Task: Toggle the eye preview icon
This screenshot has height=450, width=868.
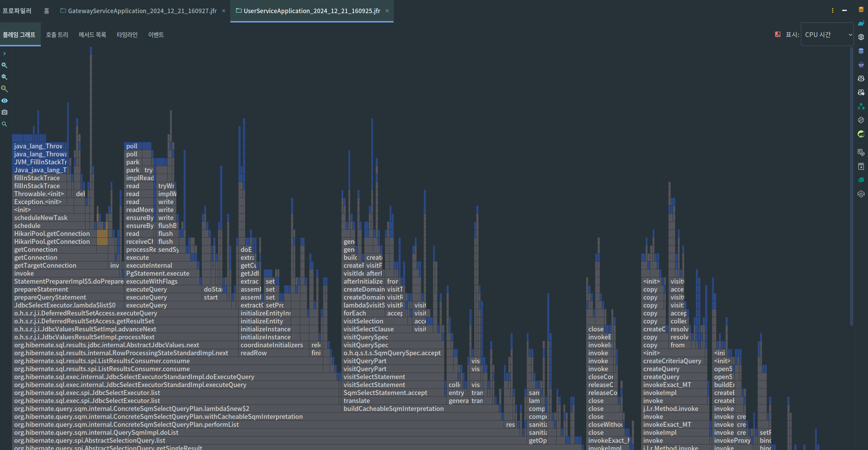Action: [4, 100]
